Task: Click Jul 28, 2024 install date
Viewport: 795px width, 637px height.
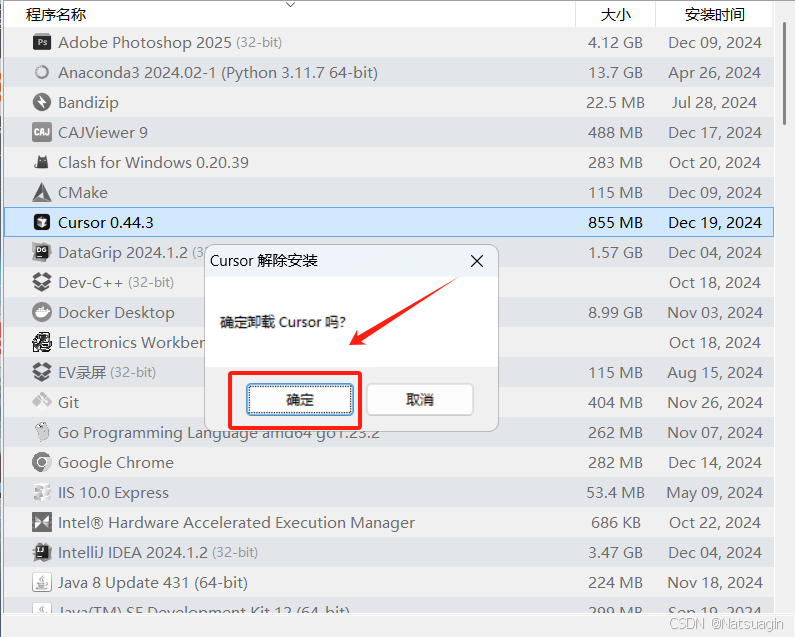Action: pos(714,102)
